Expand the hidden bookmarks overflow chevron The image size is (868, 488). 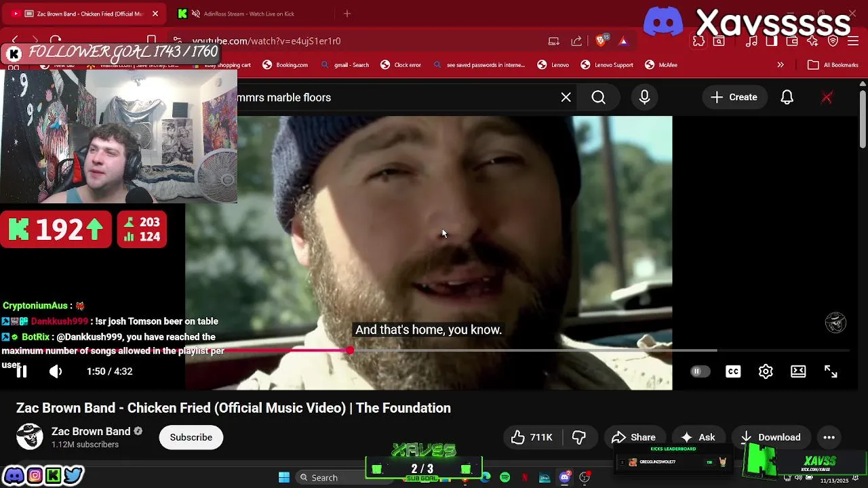pyautogui.click(x=781, y=65)
